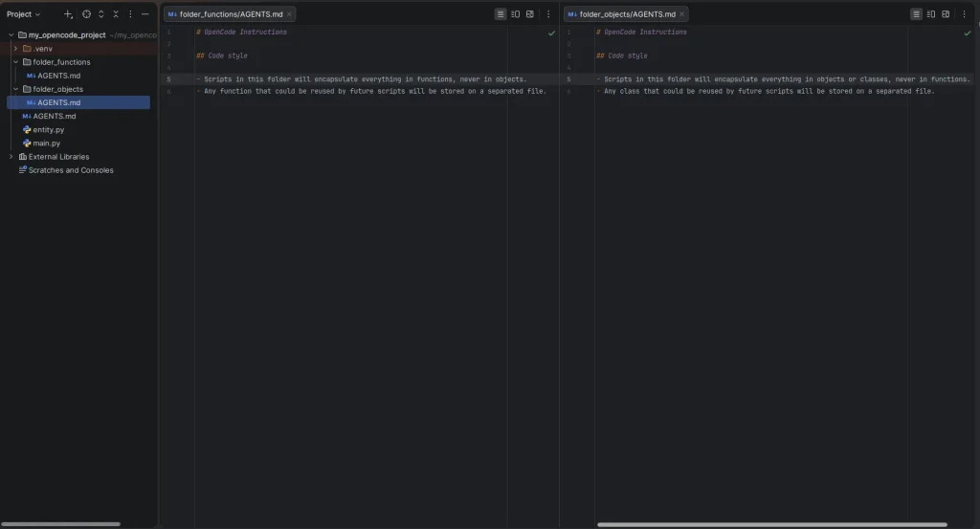
Task: Switch folder_functions/AGENTS.md to Editor-only view
Action: coord(500,13)
